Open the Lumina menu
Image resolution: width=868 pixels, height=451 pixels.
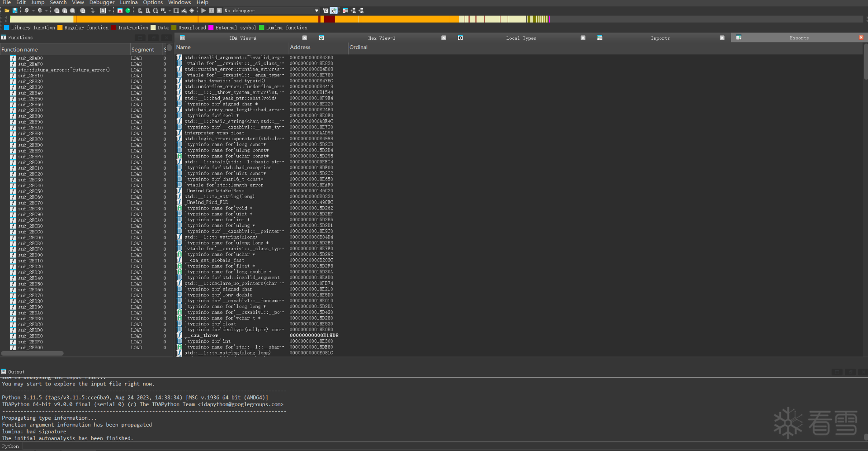(129, 3)
